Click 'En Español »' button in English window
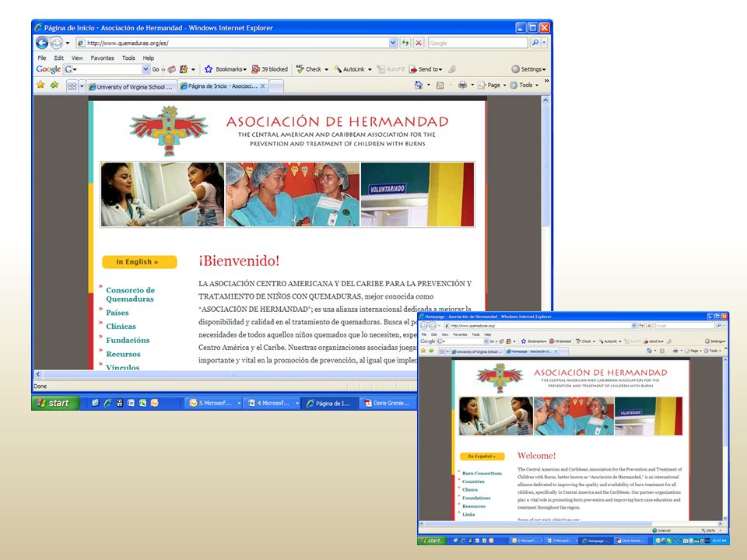 (x=482, y=457)
